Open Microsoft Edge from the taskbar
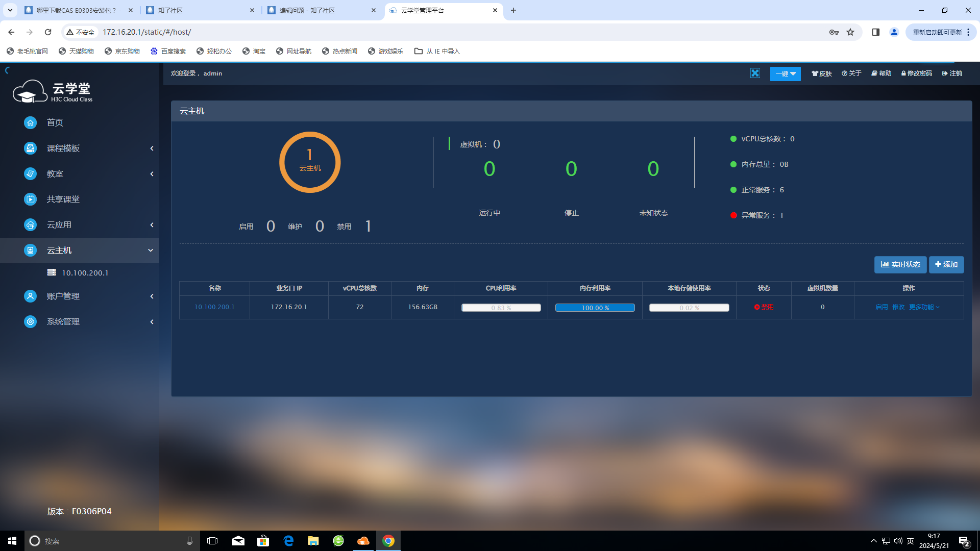 pos(288,541)
